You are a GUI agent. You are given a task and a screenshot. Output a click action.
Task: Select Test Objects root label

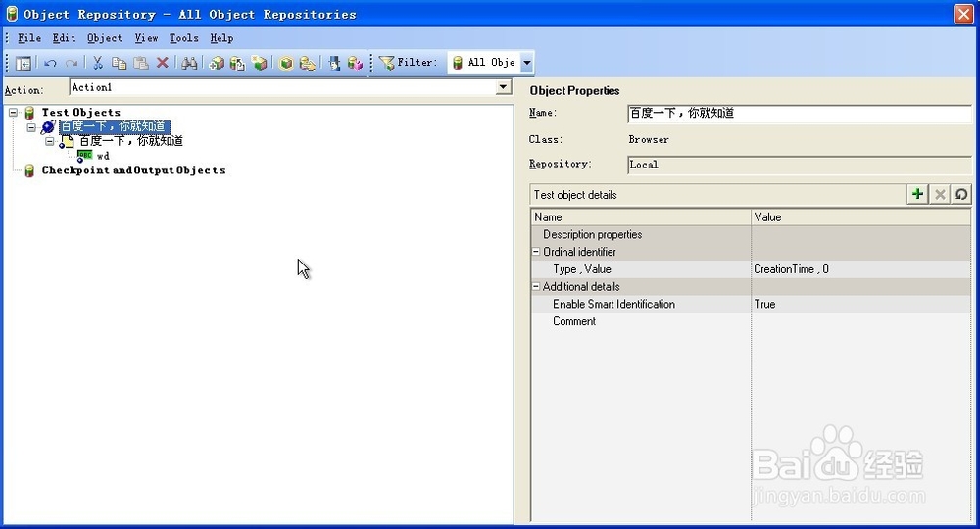(x=80, y=113)
